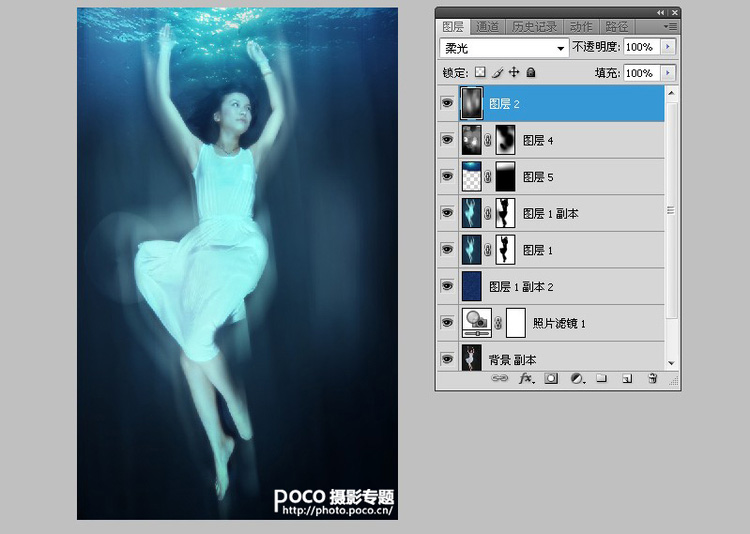Lock position move icon
This screenshot has width=750, height=534.
(x=514, y=72)
